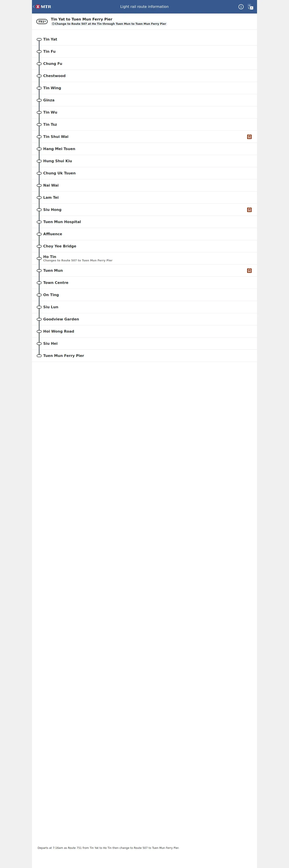Switch language using the translate icon

coord(250,7)
